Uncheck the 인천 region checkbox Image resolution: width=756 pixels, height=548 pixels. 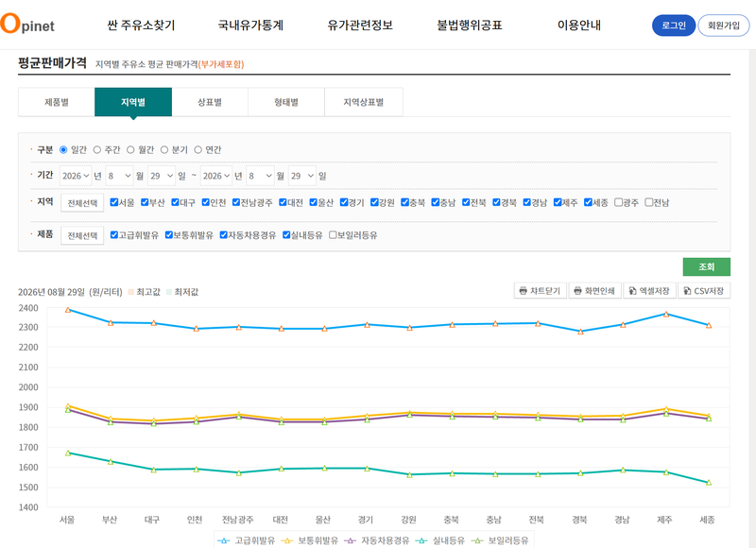click(206, 202)
